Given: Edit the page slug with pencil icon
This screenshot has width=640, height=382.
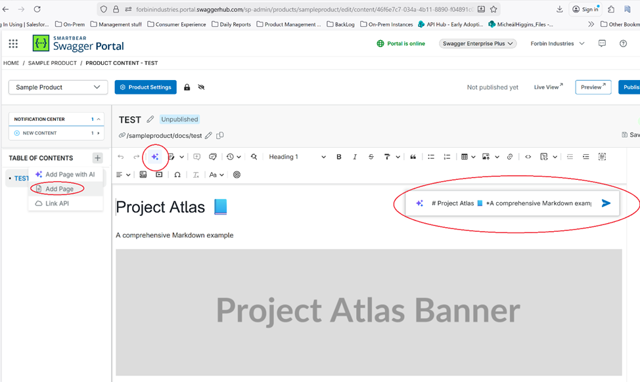Looking at the screenshot, I should 209,135.
